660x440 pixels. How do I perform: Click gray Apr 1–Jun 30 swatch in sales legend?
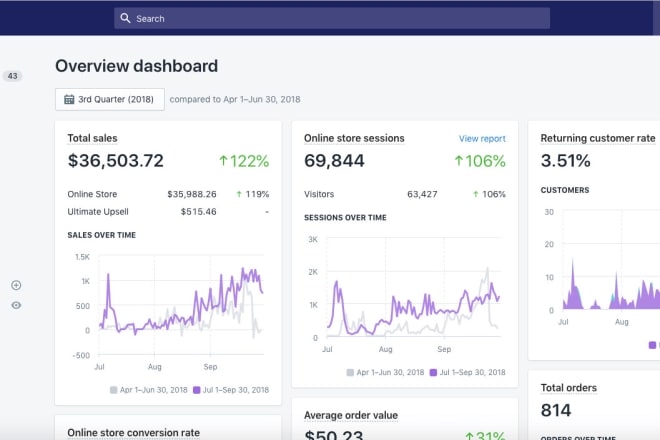[x=113, y=390]
